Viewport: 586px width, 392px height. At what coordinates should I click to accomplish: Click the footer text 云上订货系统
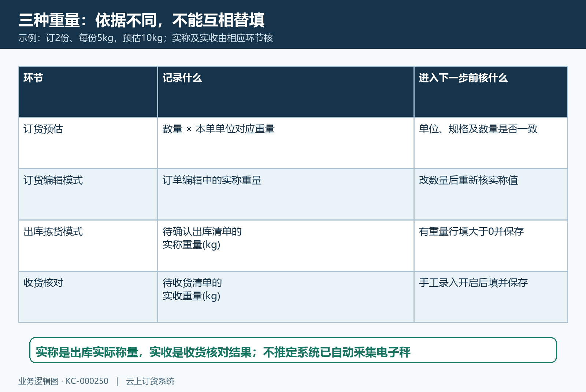coord(150,381)
